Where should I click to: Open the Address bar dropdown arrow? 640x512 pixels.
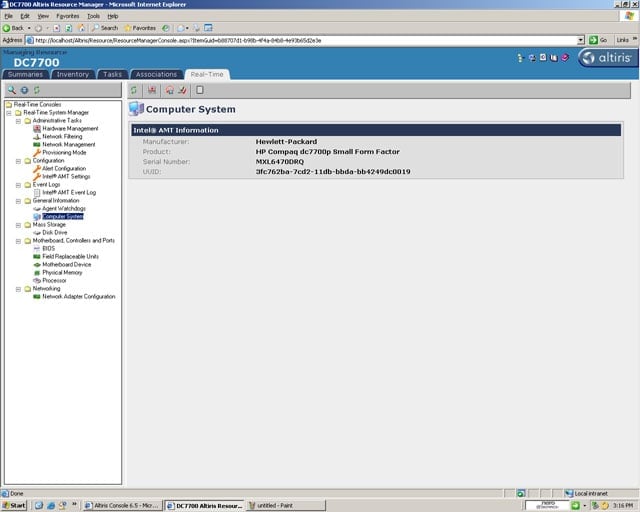click(581, 40)
